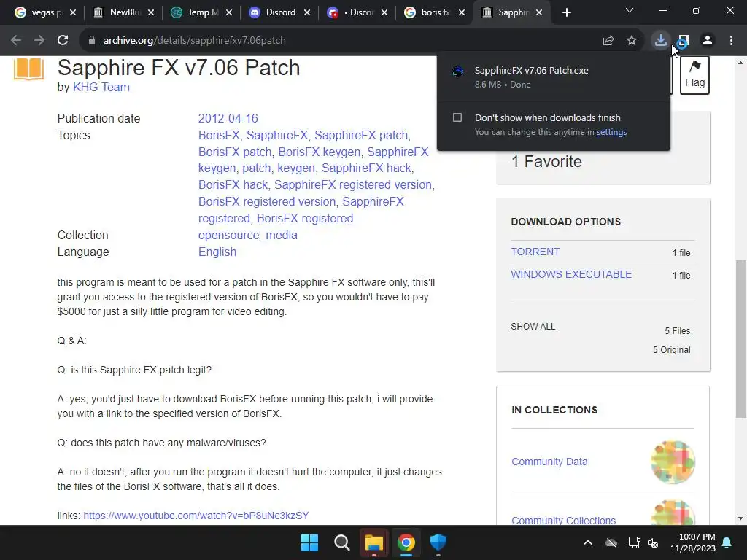Open the network display icon in tray
Screen dimensions: 747x560
pyautogui.click(x=634, y=542)
